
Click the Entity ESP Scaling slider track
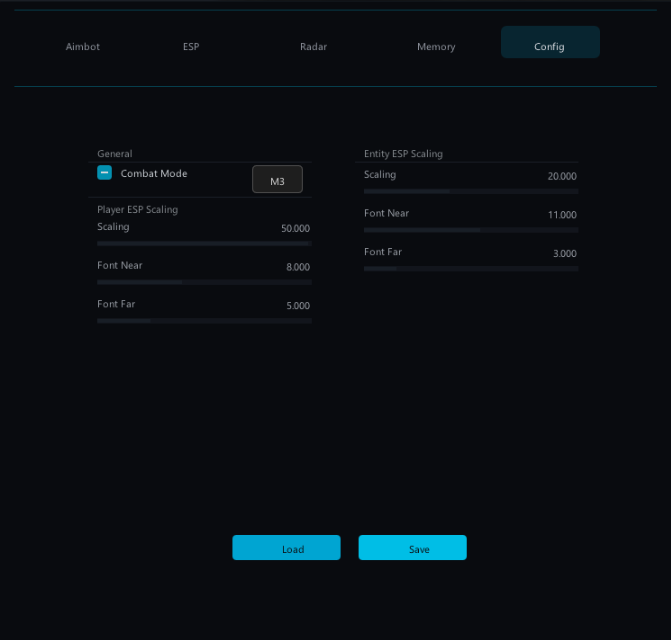(x=471, y=191)
